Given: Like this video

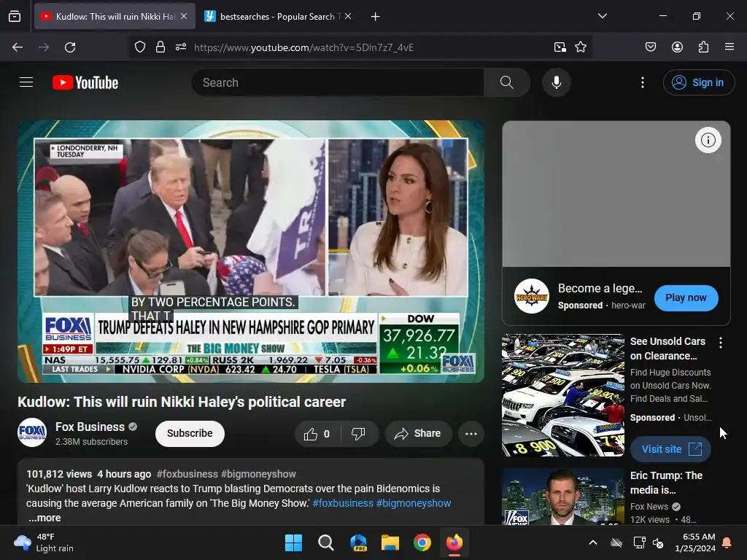Looking at the screenshot, I should [317, 434].
